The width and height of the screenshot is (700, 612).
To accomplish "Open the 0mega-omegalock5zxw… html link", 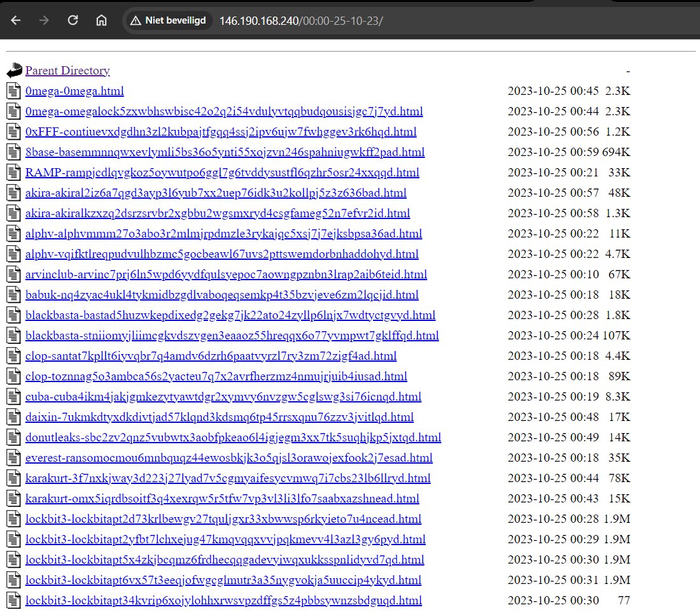I will (x=224, y=111).
